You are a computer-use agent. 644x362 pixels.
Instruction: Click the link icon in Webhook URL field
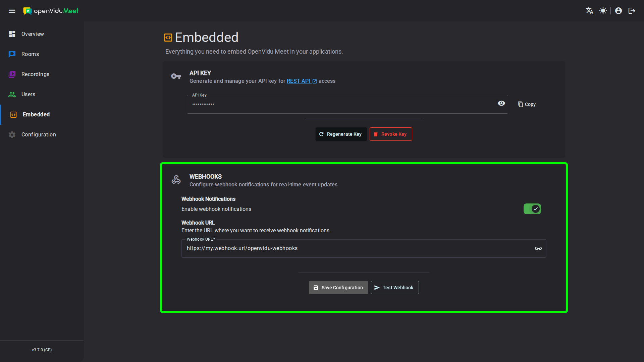pyautogui.click(x=538, y=248)
